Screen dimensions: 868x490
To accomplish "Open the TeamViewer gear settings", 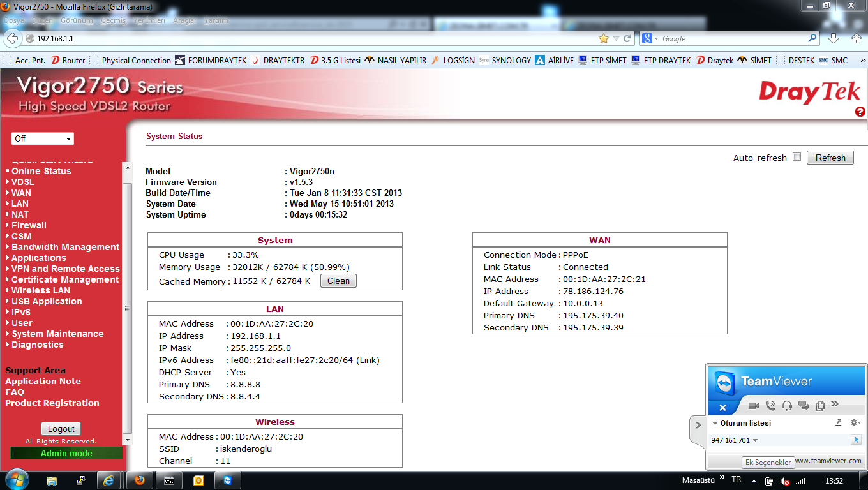I will pos(855,423).
